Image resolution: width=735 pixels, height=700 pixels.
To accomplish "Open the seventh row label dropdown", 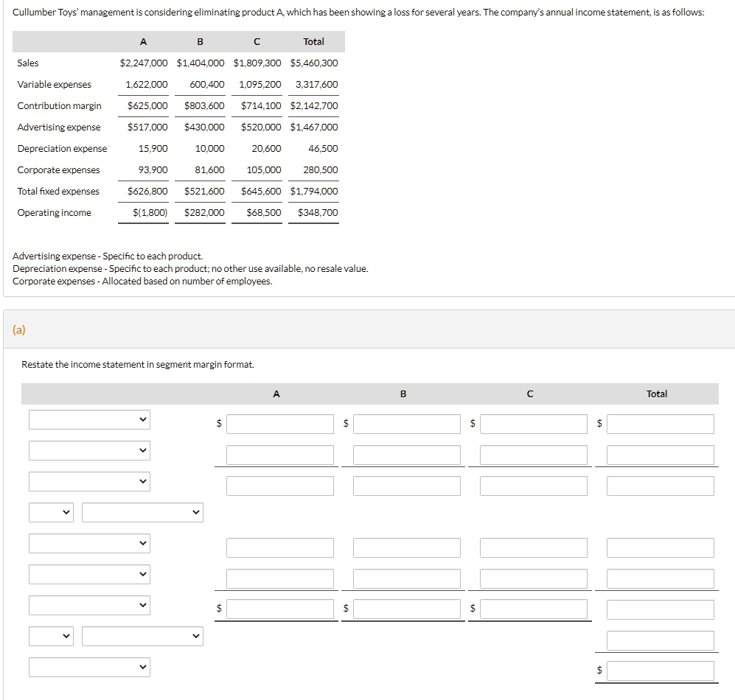I will pos(89,605).
